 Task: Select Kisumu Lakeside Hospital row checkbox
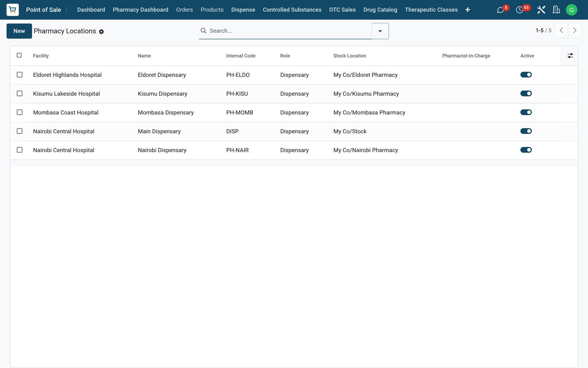click(x=19, y=93)
